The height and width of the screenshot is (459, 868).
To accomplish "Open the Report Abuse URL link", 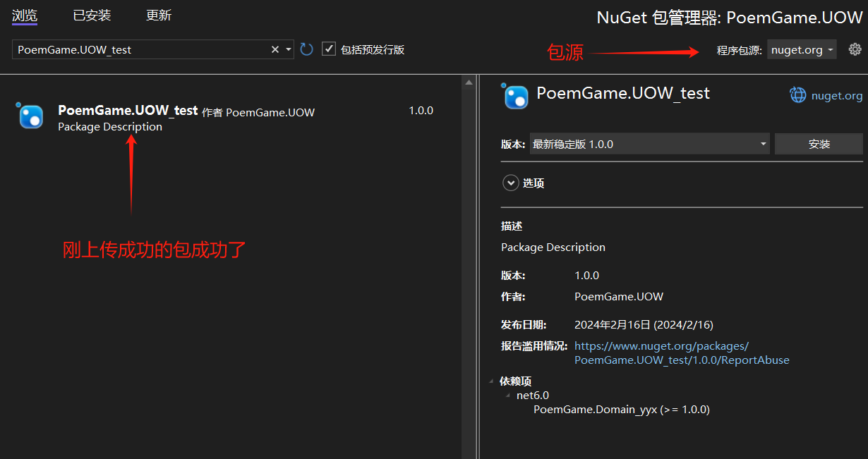I will coord(682,353).
